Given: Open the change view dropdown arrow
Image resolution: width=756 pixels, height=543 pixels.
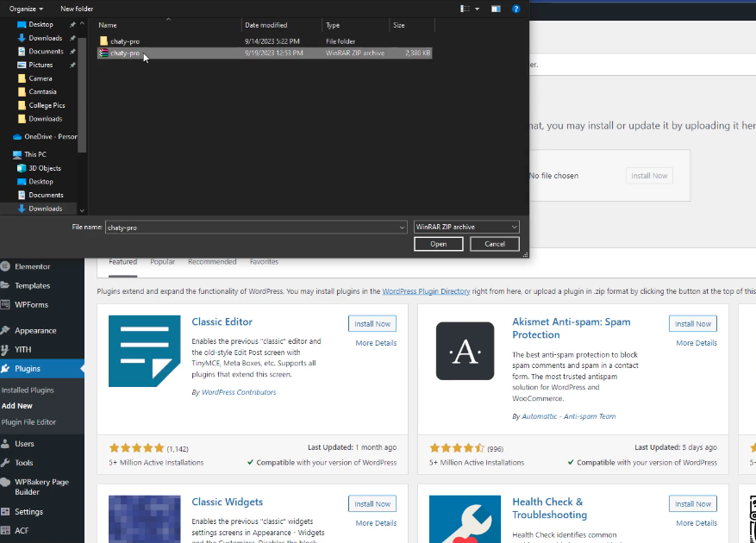Looking at the screenshot, I should (478, 9).
